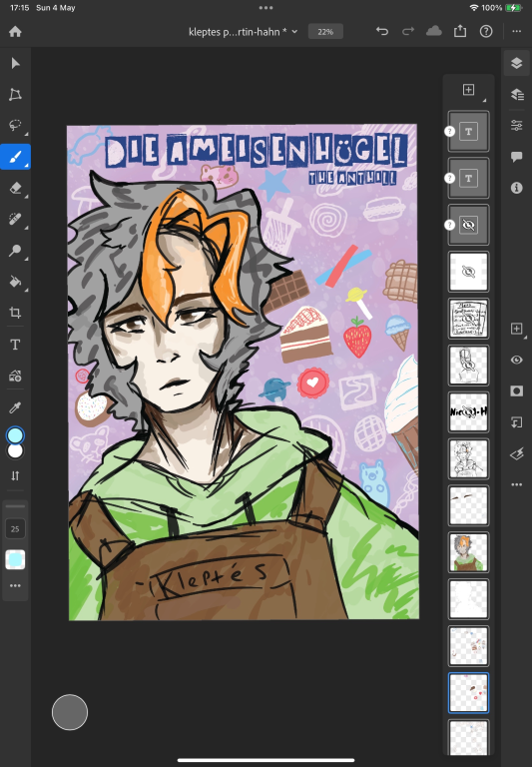Pick the Eyedropper tool
The height and width of the screenshot is (767, 532).
[15, 407]
